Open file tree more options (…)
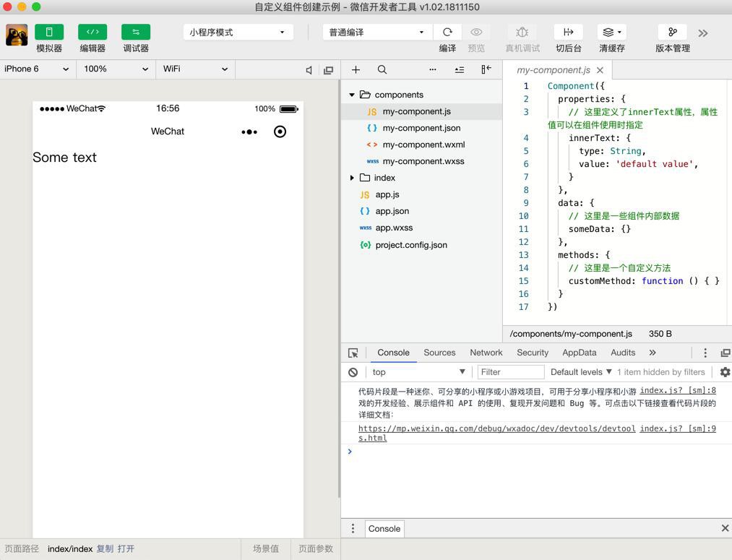 coord(433,69)
